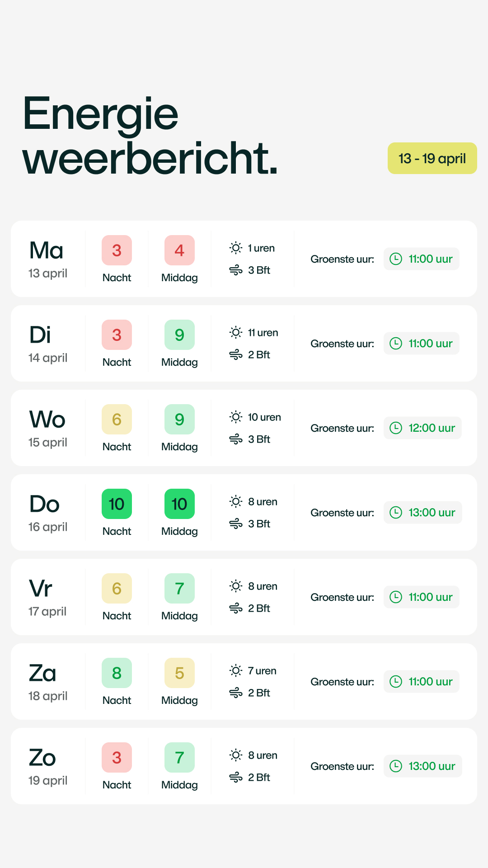Image resolution: width=488 pixels, height=868 pixels.
Task: Select the 13 - 19 april date badge
Action: tap(432, 158)
